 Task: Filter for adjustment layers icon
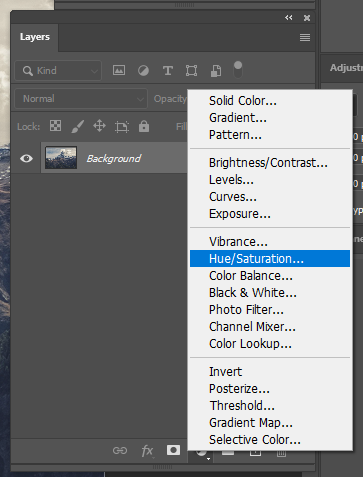(143, 71)
